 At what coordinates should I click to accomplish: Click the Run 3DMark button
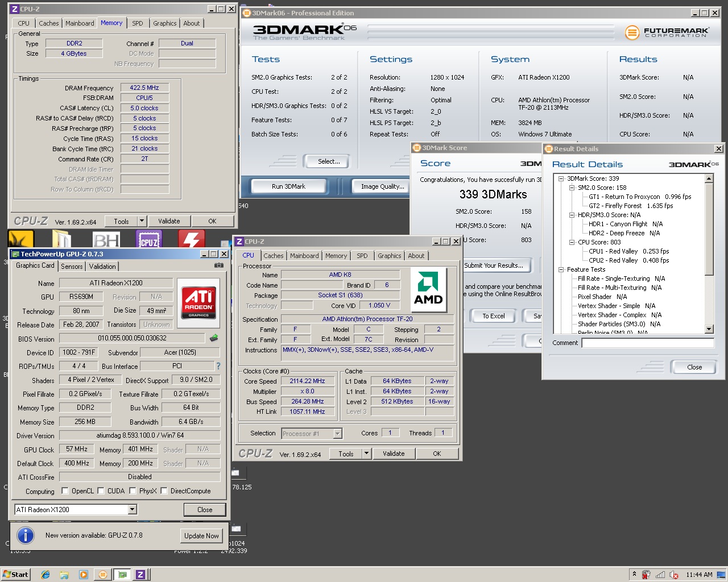289,186
